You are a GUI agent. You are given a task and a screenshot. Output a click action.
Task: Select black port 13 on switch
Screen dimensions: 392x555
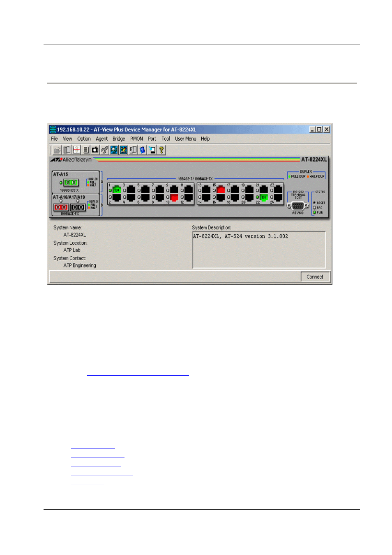(206, 190)
